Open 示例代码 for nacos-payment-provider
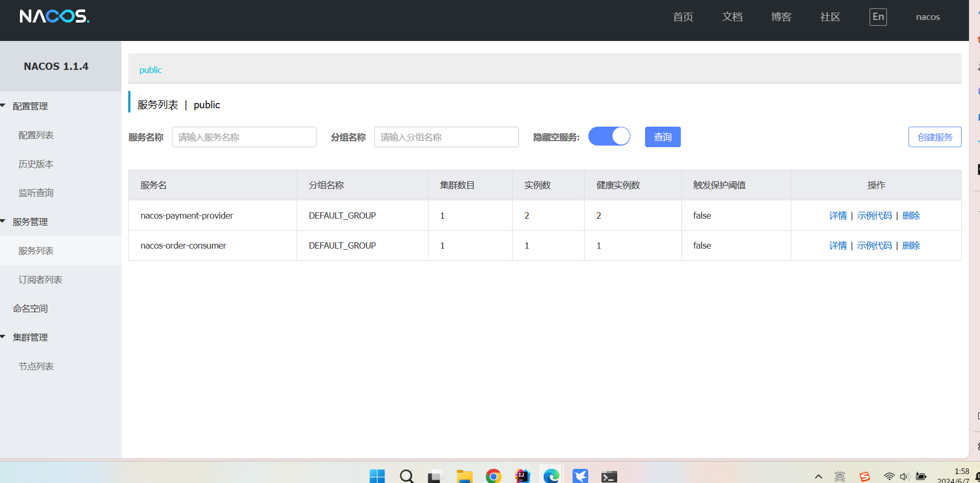 tap(874, 215)
